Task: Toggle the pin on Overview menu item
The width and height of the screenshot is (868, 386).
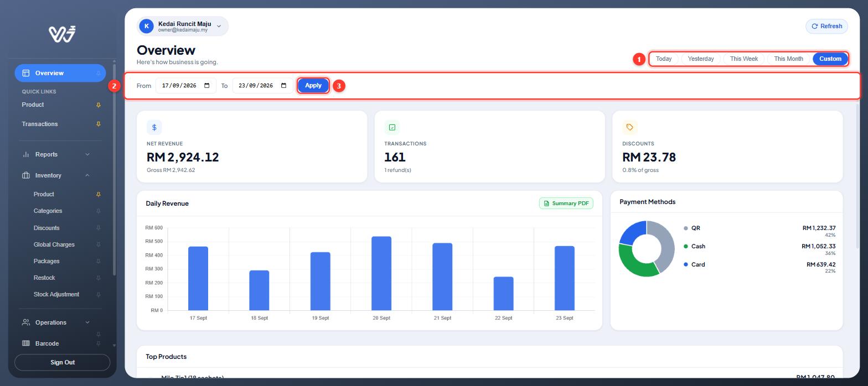Action: [x=99, y=73]
